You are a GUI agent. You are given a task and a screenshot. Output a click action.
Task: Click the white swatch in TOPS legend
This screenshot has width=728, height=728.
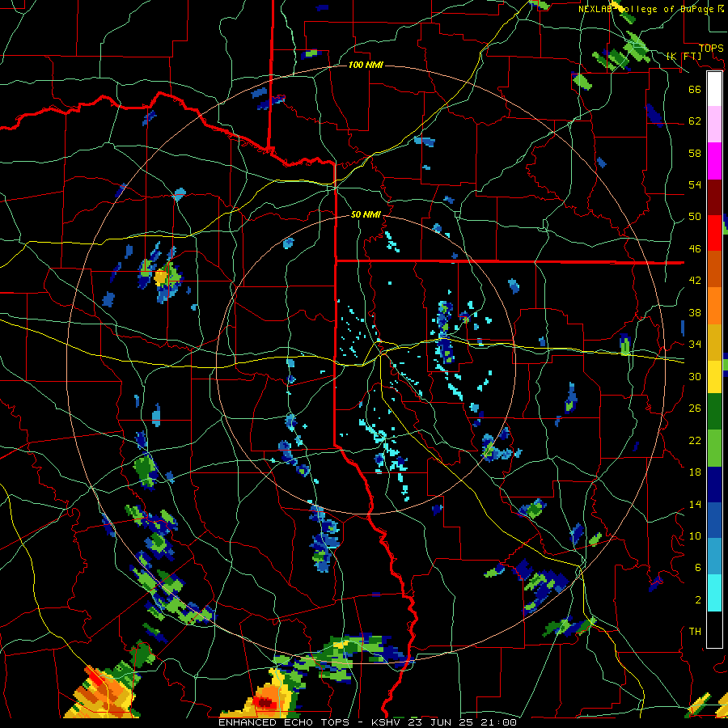[714, 89]
